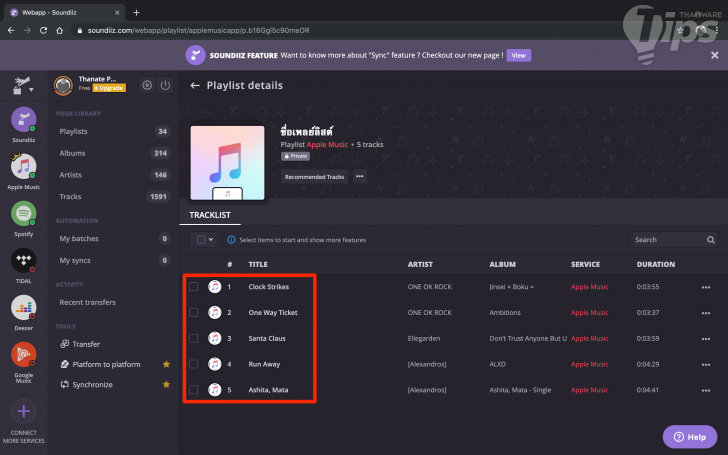Viewport: 728px width, 455px height.
Task: Click the power logout icon
Action: pyautogui.click(x=165, y=85)
